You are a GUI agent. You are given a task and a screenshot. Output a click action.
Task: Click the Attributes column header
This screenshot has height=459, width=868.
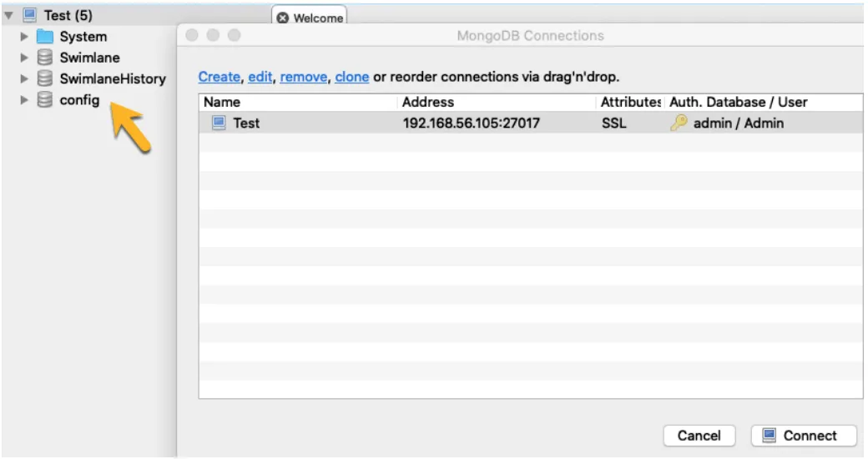(x=630, y=102)
